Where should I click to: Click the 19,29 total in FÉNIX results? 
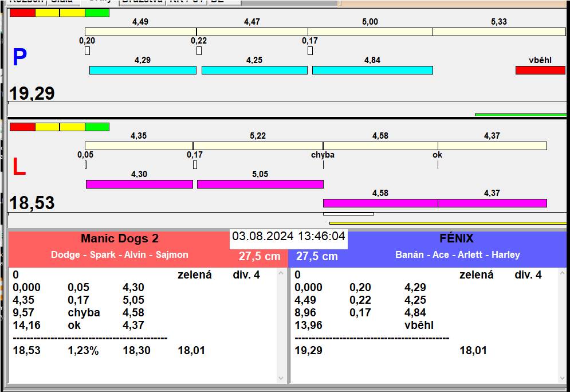309,351
